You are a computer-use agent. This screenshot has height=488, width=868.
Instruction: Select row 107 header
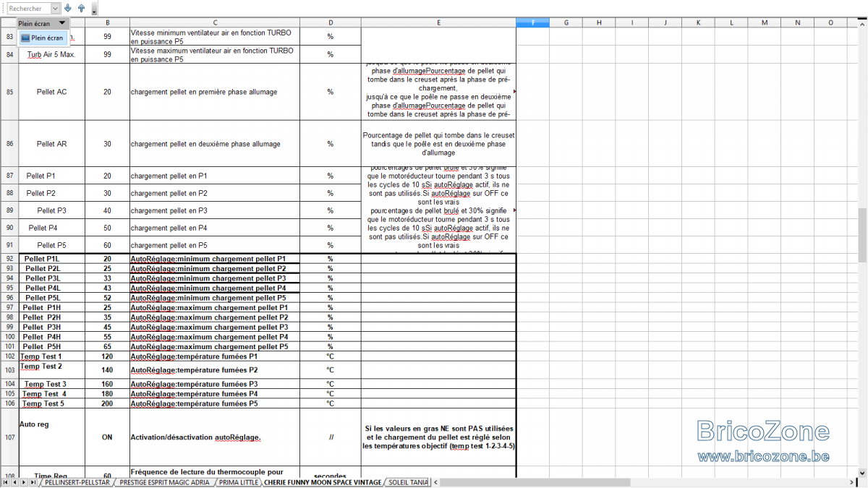click(9, 437)
